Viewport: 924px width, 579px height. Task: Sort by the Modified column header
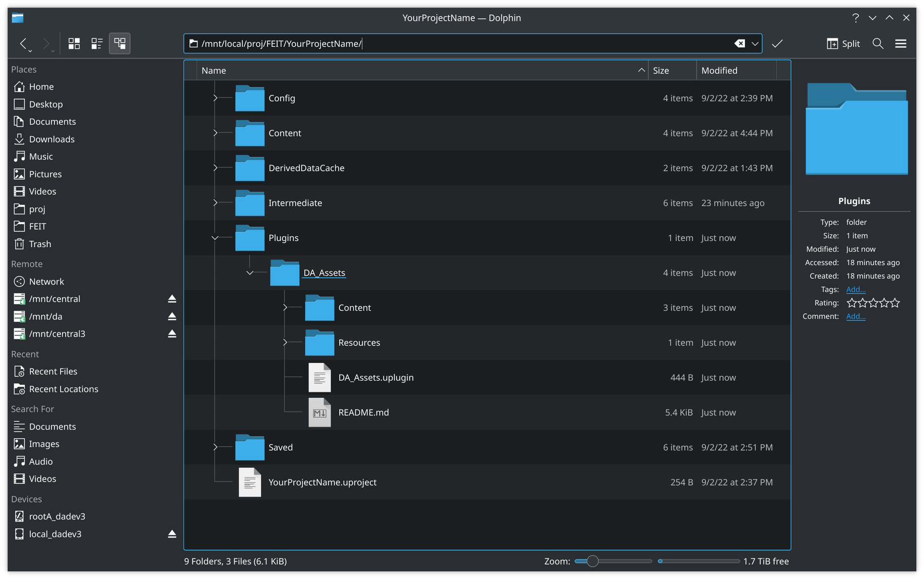tap(736, 70)
